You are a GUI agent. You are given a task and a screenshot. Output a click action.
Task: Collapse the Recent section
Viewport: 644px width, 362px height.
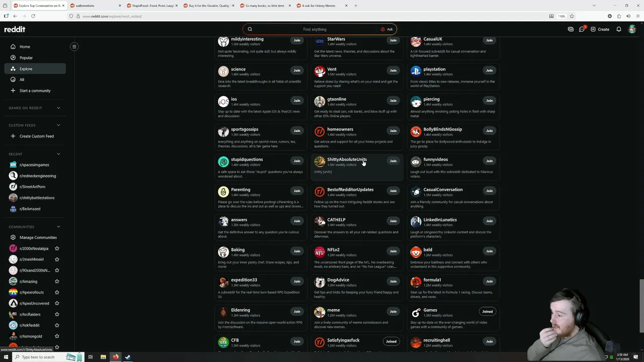(58, 154)
